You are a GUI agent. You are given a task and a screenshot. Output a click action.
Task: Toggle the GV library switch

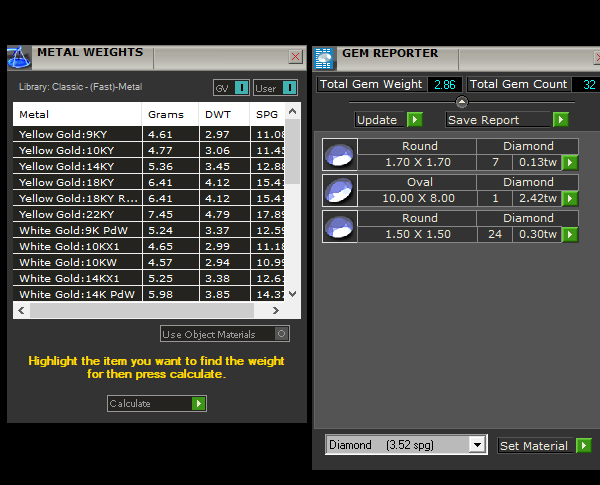241,88
